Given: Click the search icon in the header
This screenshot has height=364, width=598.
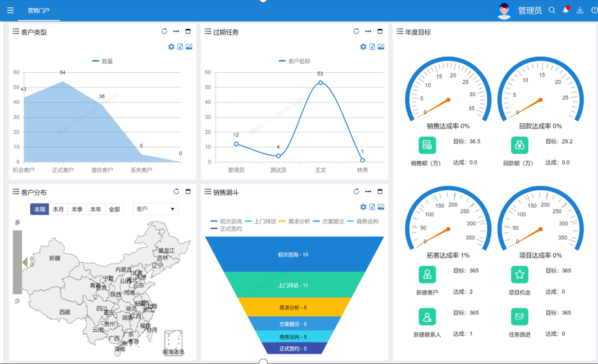Looking at the screenshot, I should click(x=551, y=10).
